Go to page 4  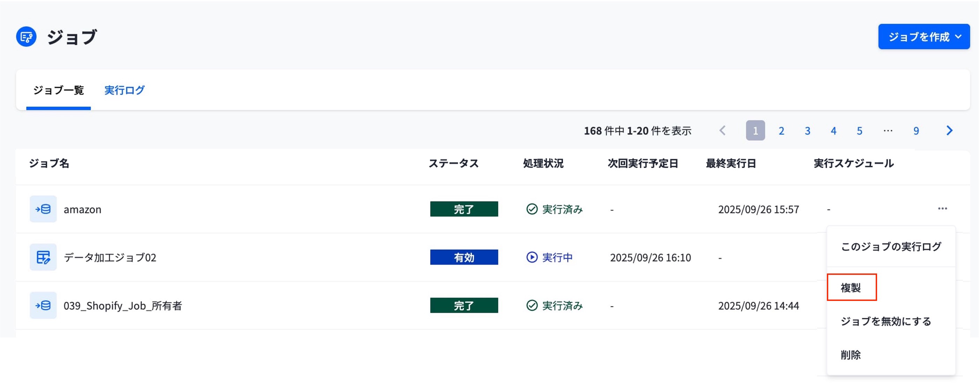[833, 131]
